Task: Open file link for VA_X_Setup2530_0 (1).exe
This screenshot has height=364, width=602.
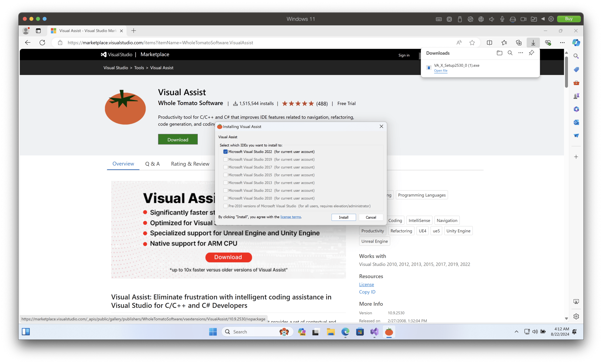Action: (x=440, y=71)
